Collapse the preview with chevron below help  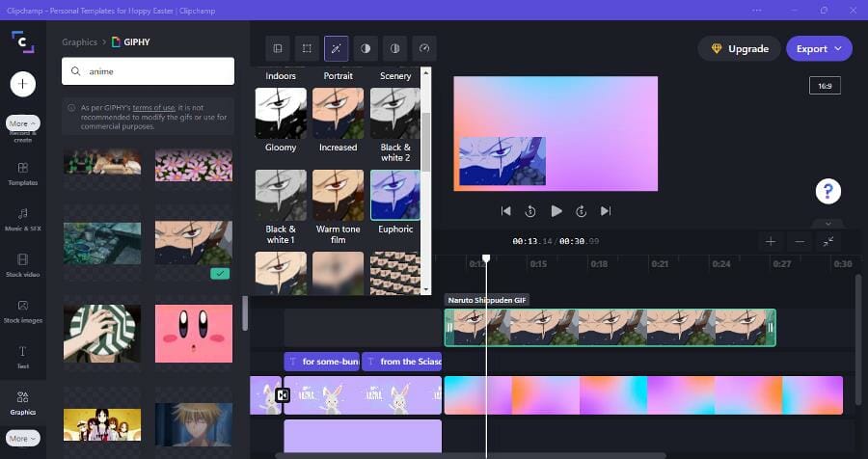point(828,224)
